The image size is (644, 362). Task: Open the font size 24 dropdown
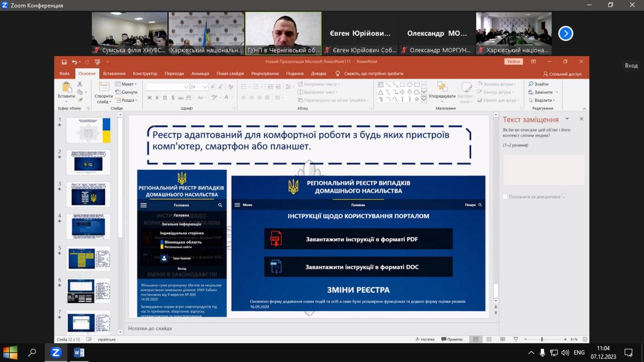pyautogui.click(x=206, y=86)
